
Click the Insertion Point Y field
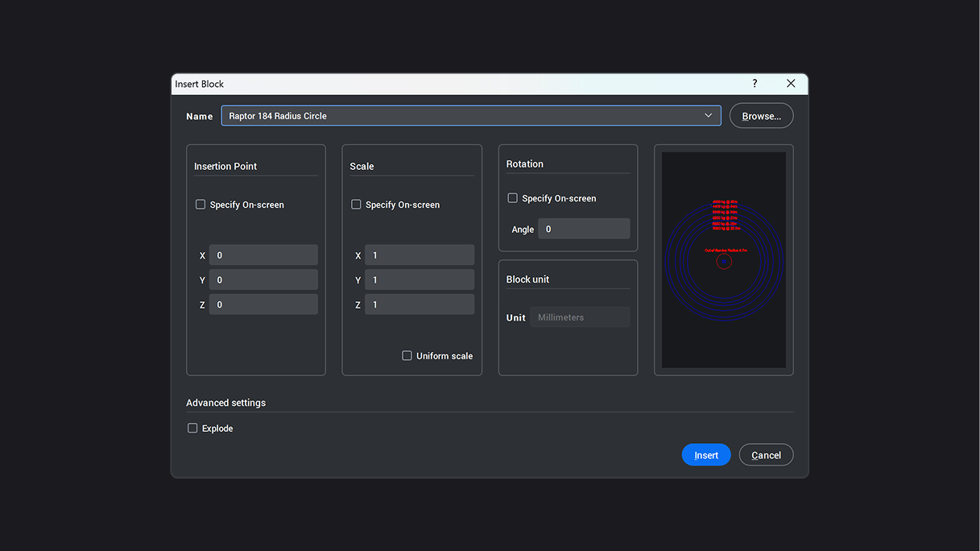[x=263, y=280]
